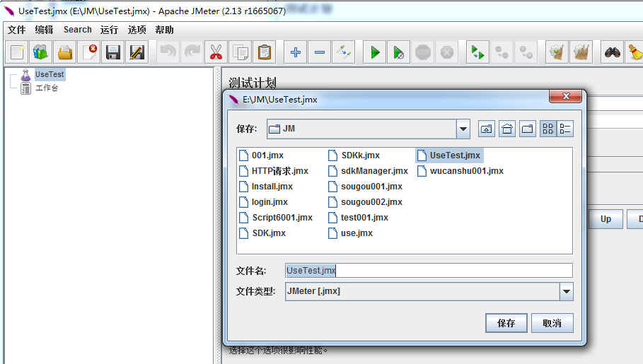
Task: Go up one level in save dialog
Action: (487, 129)
